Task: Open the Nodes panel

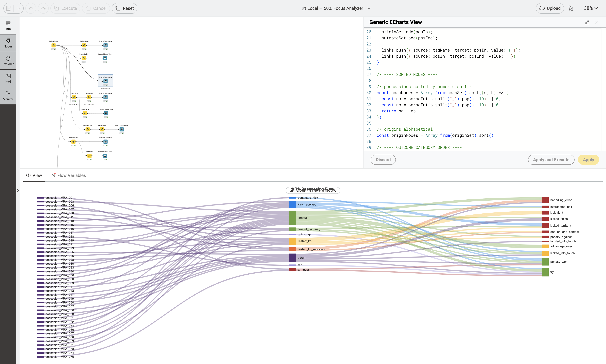Action: pyautogui.click(x=8, y=43)
